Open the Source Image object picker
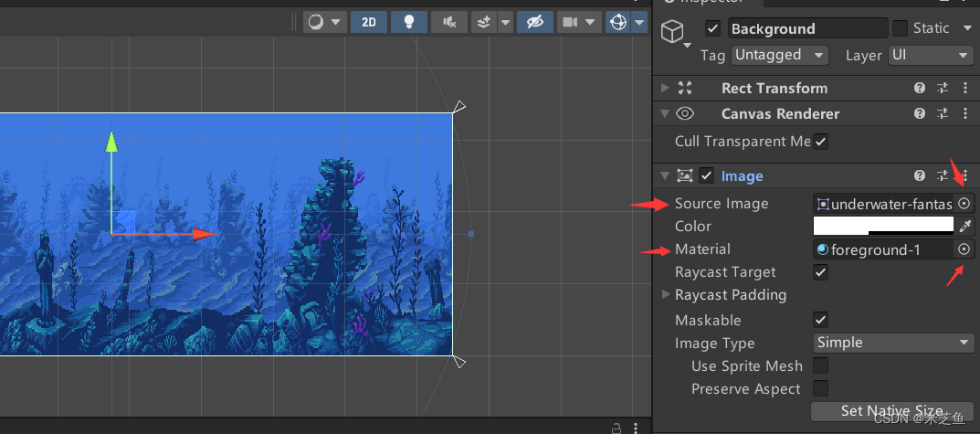The height and width of the screenshot is (434, 980). (x=964, y=203)
